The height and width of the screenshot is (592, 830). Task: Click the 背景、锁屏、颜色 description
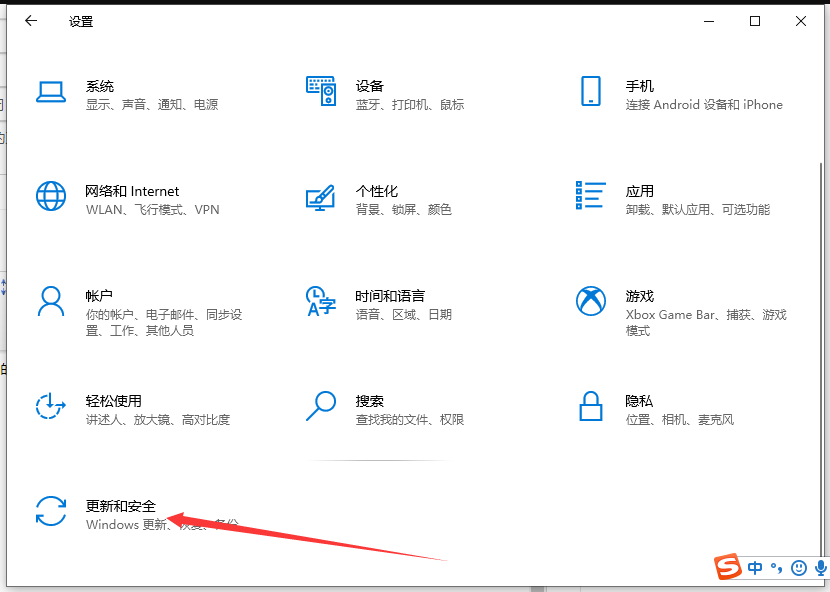[403, 210]
